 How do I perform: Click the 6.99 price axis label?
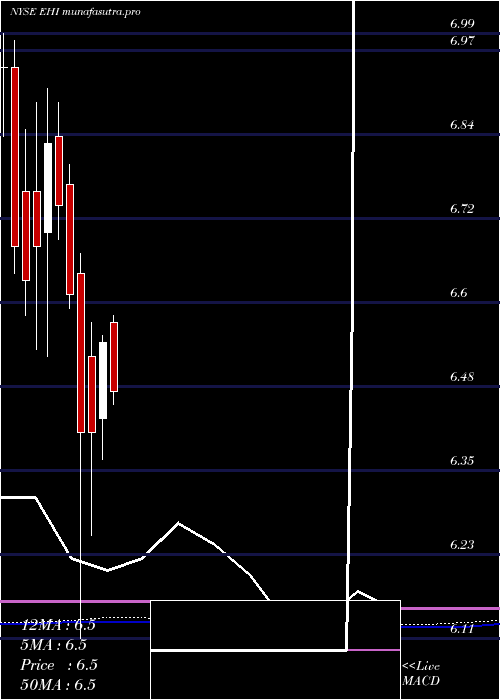(462, 24)
